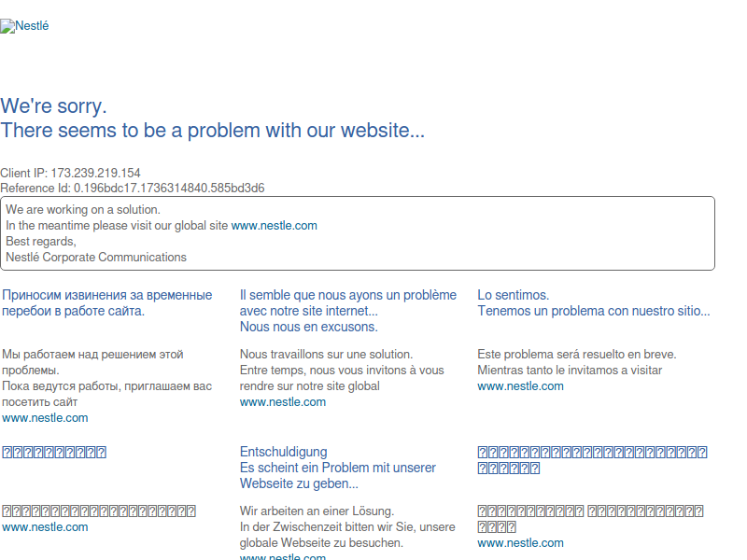Click "There seems to be a problem" heading
The image size is (747, 560).
coord(212,130)
